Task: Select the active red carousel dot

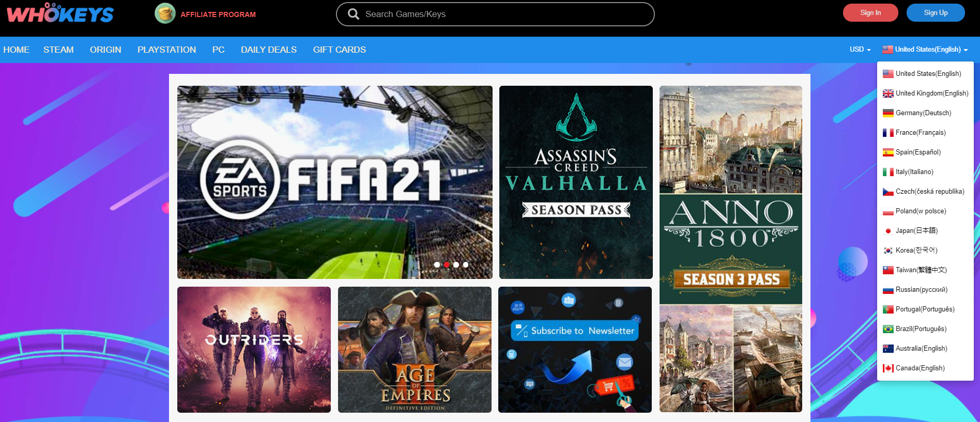Action: coord(447,264)
